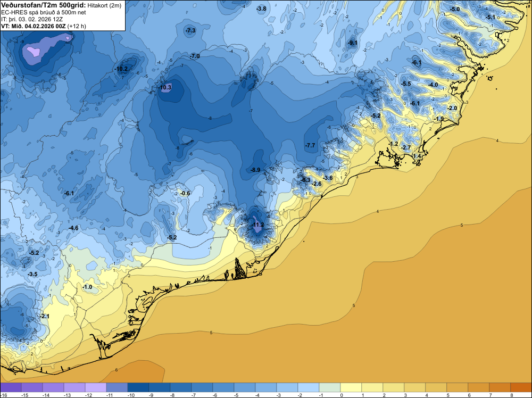The height and width of the screenshot is (398, 532).
Task: Click the -8.9 temperature reading
Action: (255, 170)
